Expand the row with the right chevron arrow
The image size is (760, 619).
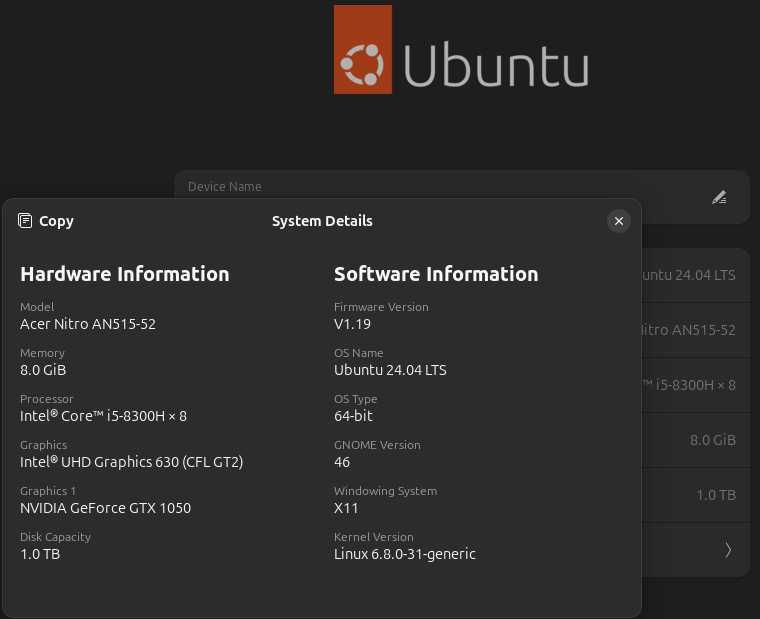[x=728, y=550]
